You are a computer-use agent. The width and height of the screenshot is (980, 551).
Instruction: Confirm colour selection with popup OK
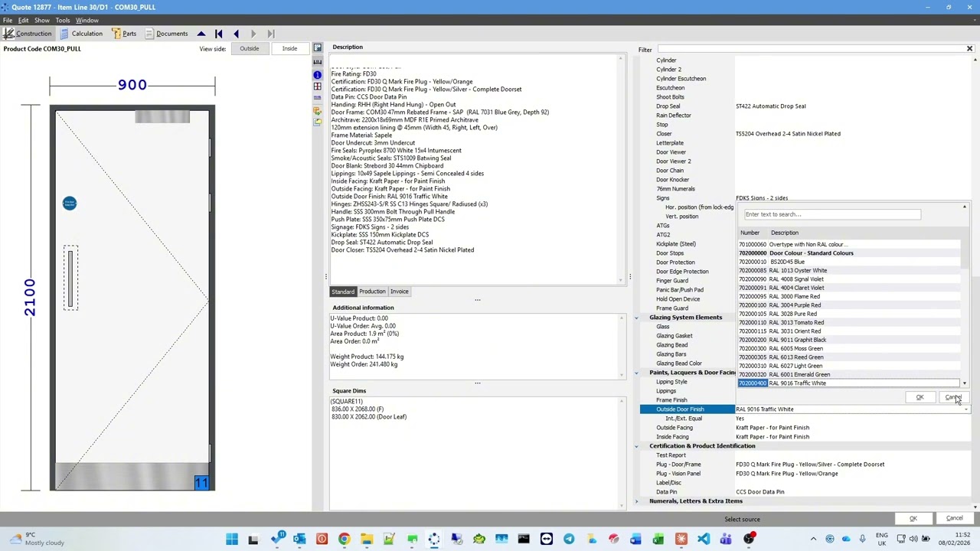pos(920,397)
